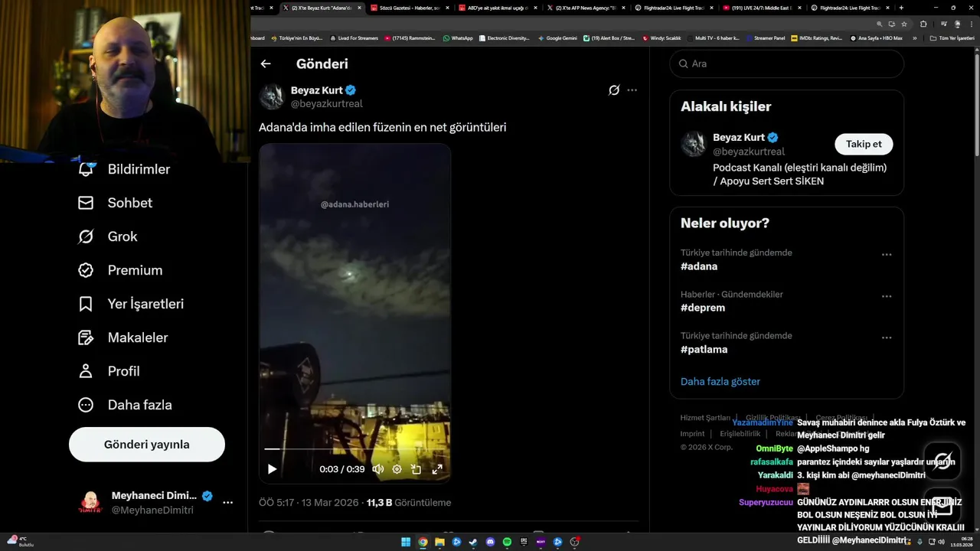Click Takip et to follow Beyaz Kurt
Viewport: 980px width, 551px height.
tap(864, 144)
